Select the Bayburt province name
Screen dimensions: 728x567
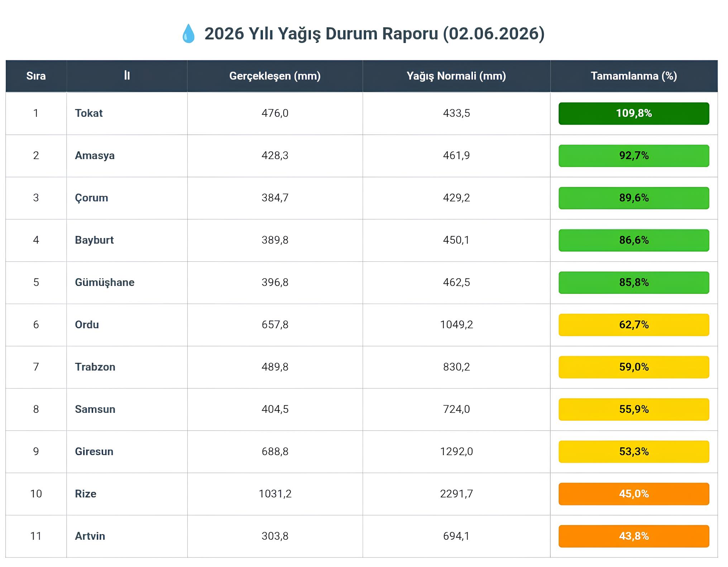pyautogui.click(x=94, y=240)
